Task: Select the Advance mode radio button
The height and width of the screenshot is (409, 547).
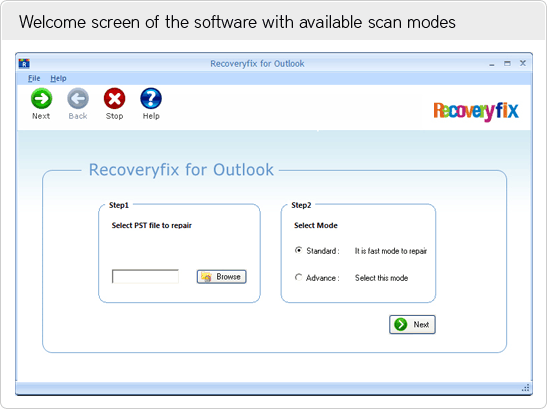Action: 298,277
